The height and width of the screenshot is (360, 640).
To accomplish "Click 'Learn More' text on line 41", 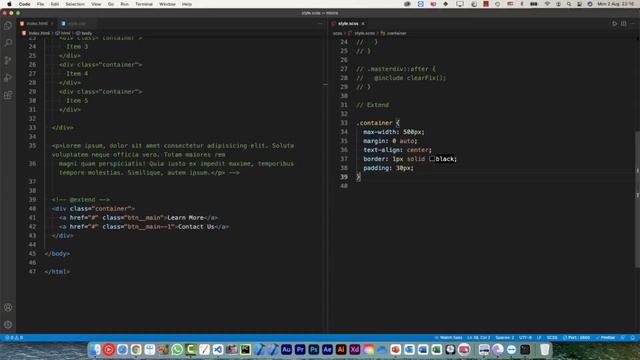I will pos(185,218).
